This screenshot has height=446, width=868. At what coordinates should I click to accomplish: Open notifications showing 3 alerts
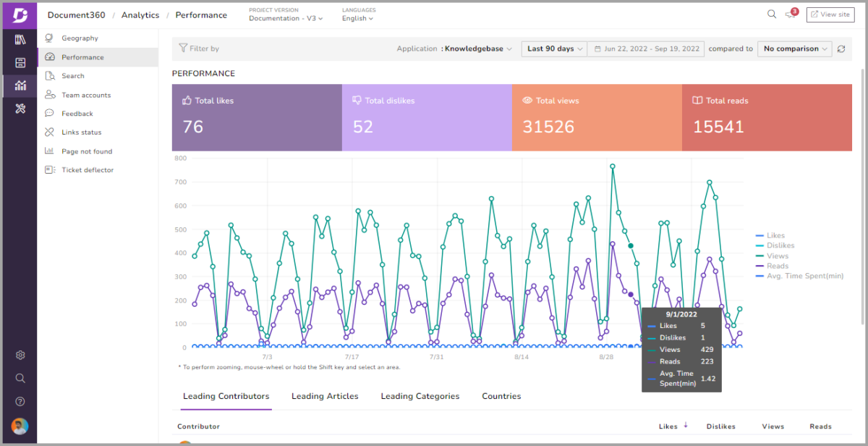[790, 14]
